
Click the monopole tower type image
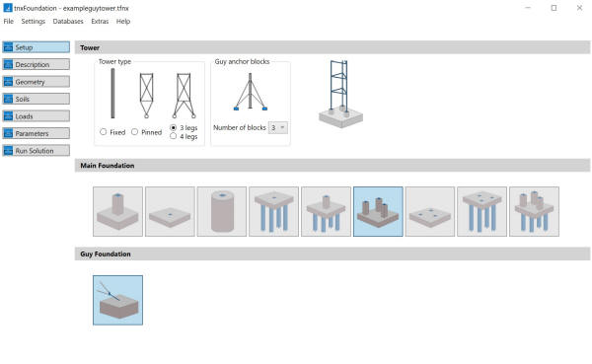[112, 94]
